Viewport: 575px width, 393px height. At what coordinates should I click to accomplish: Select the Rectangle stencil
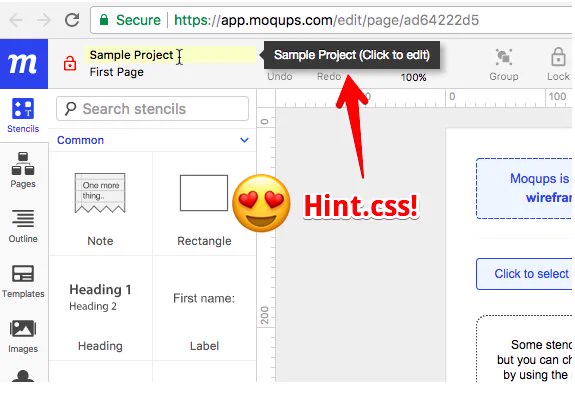[x=204, y=205]
